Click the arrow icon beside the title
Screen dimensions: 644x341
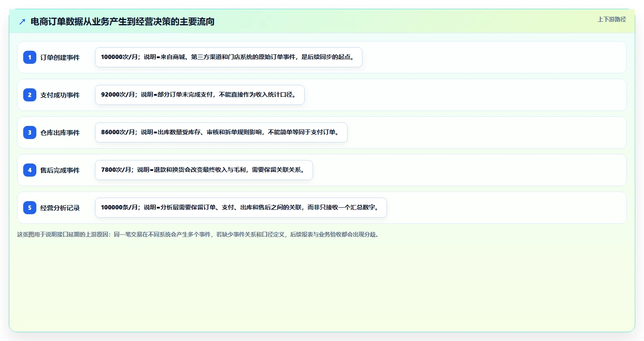point(22,21)
